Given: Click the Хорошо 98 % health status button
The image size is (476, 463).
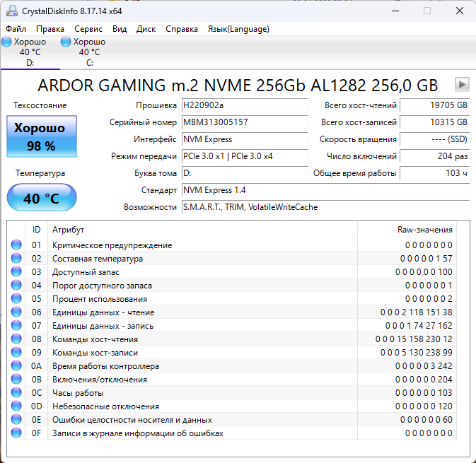Looking at the screenshot, I should pyautogui.click(x=42, y=137).
